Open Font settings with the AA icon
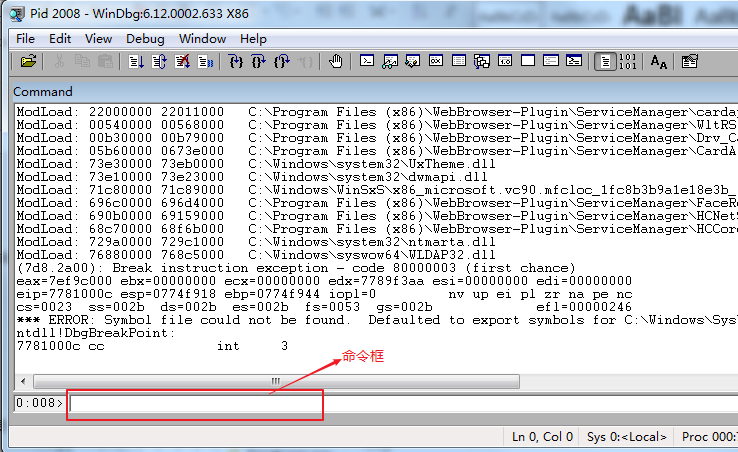Screen dimensions: 738x452 (658, 61)
